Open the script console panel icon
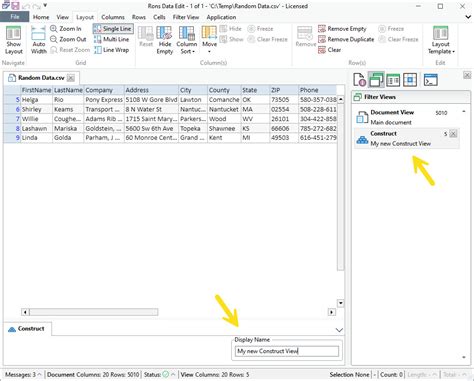This screenshot has height=381, width=474. (x=430, y=80)
